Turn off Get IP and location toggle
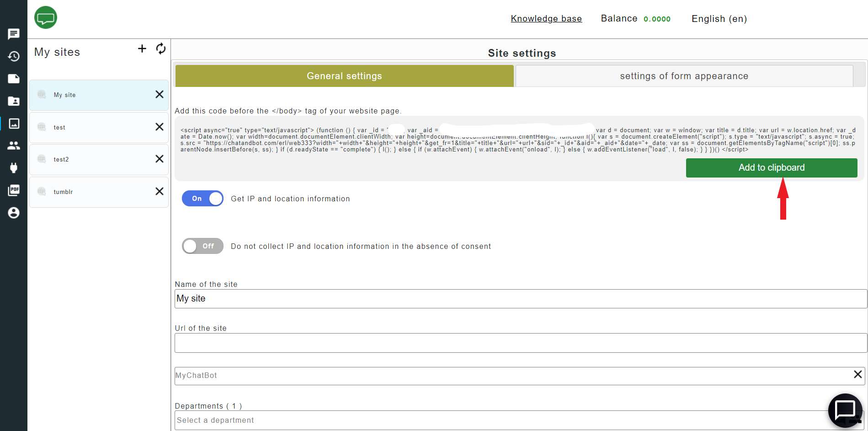 202,199
